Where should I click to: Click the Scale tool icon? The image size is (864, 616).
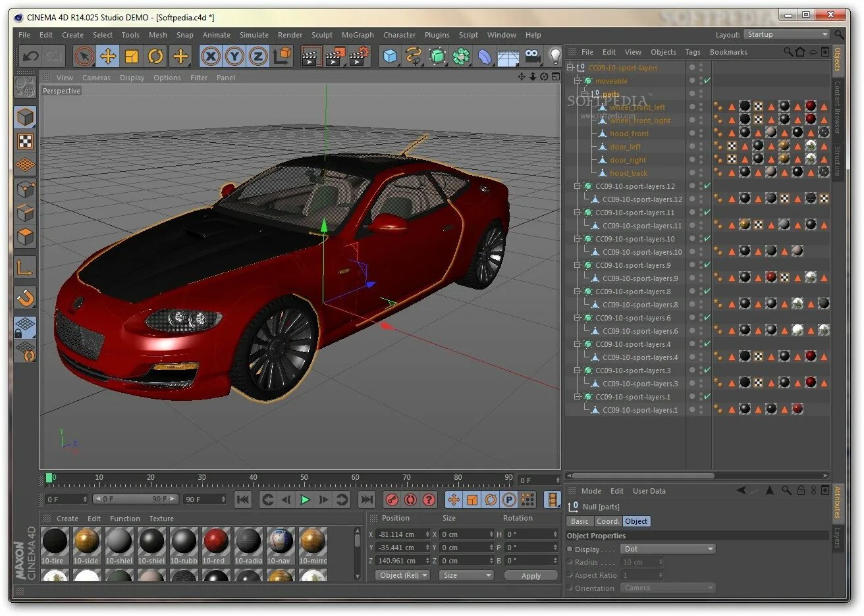[132, 57]
